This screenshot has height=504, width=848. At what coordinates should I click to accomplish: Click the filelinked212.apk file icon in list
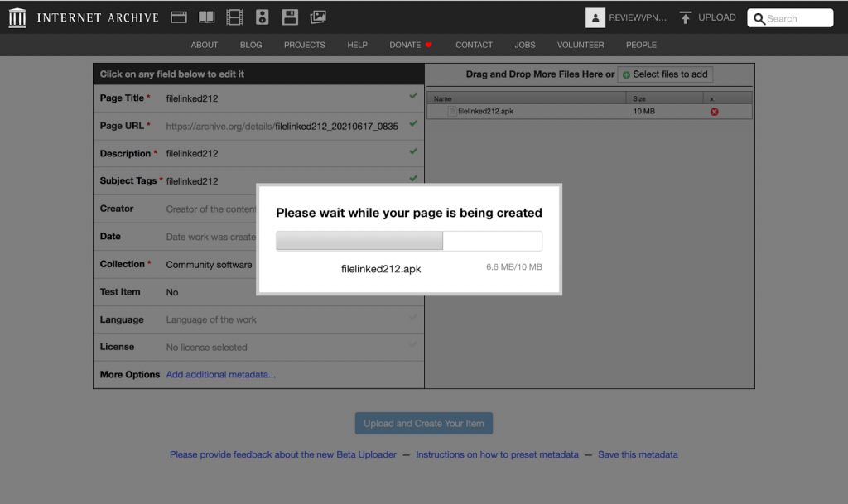[x=452, y=111]
